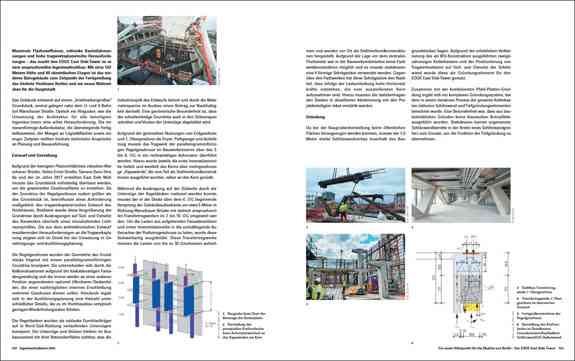Click the caption list beside the section drawing

click(x=539, y=312)
